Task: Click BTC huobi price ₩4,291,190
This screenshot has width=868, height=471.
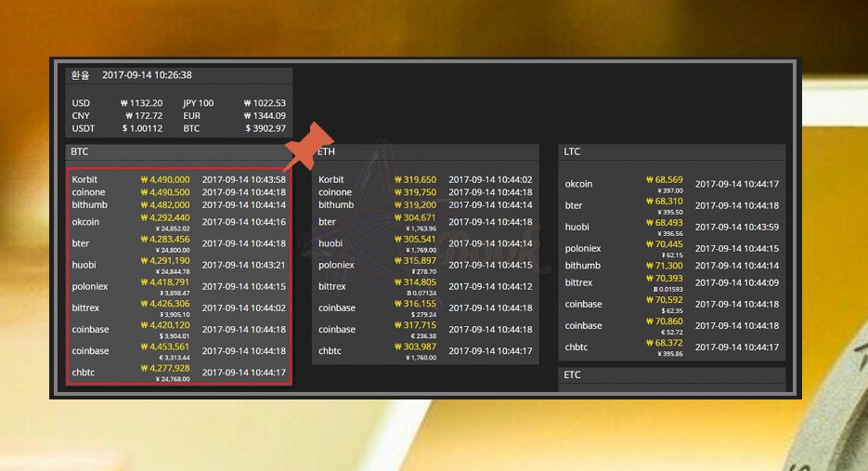Action: click(x=165, y=261)
